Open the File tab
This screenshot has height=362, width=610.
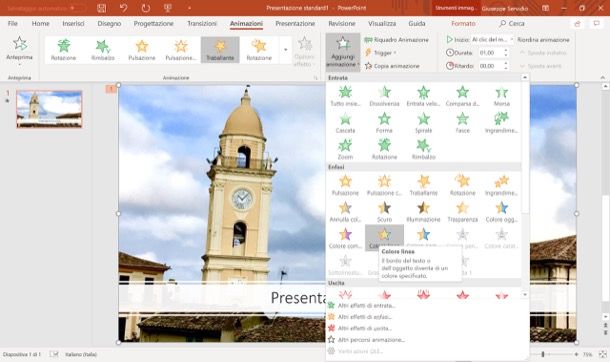coord(12,24)
